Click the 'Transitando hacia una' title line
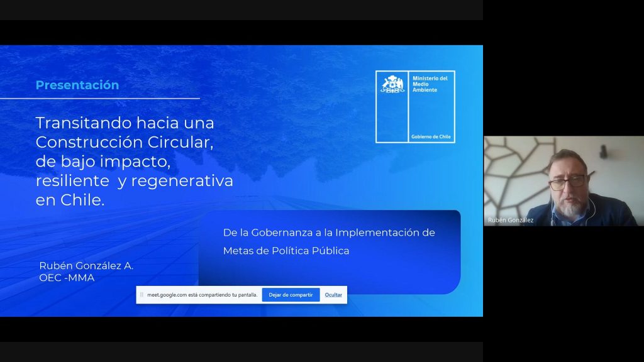 pyautogui.click(x=125, y=121)
